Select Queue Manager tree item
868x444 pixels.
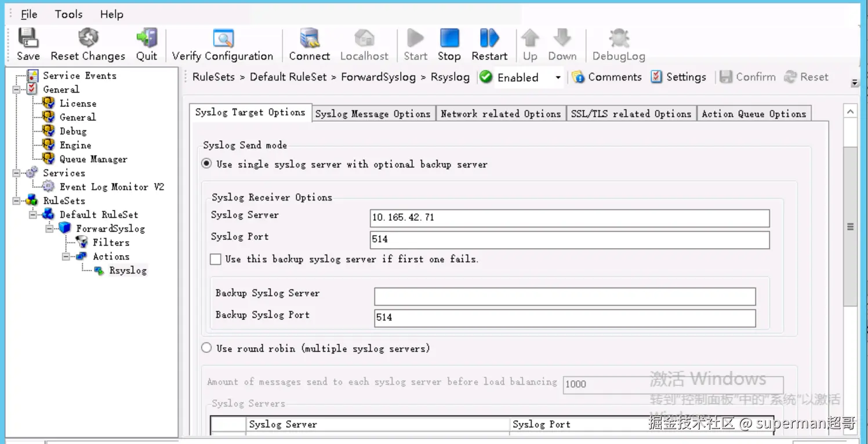pyautogui.click(x=93, y=159)
